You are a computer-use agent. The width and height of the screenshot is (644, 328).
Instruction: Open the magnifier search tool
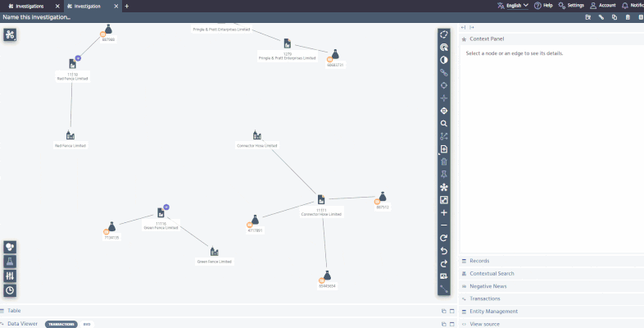coord(443,124)
